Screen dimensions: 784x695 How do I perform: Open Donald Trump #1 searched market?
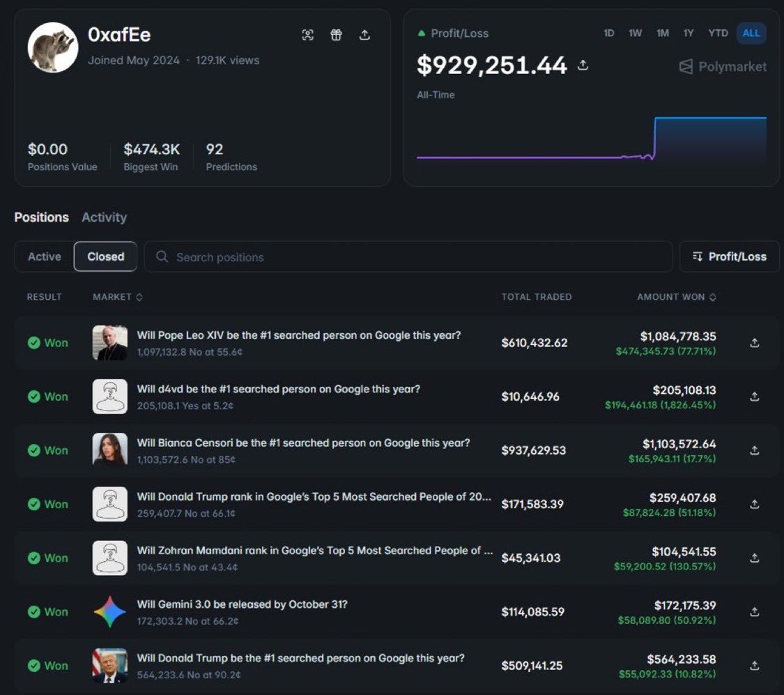tap(300, 658)
